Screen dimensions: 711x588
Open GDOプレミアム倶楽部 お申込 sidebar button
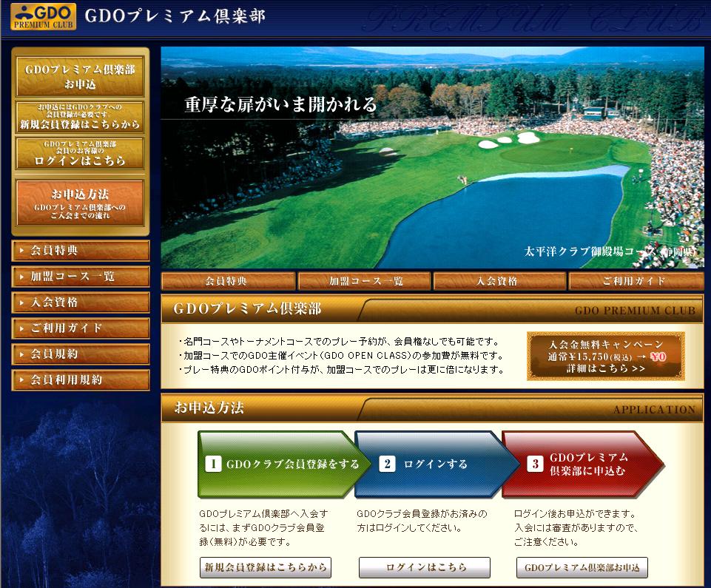point(80,76)
